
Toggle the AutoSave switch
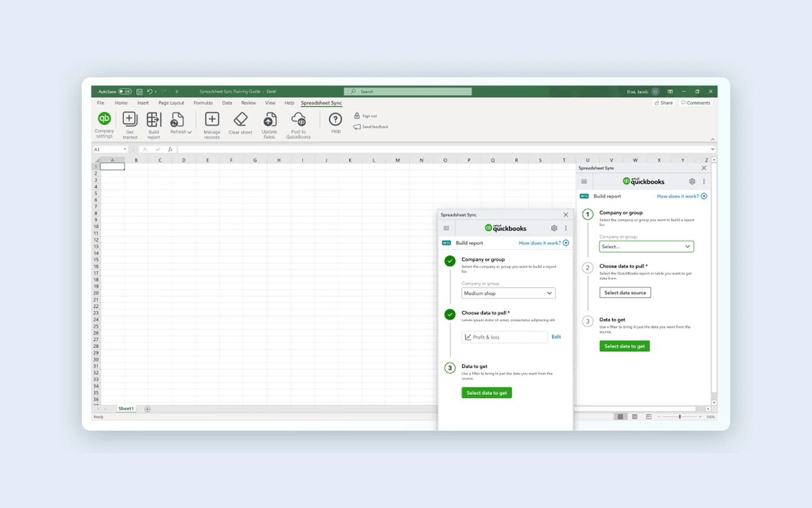[x=125, y=91]
